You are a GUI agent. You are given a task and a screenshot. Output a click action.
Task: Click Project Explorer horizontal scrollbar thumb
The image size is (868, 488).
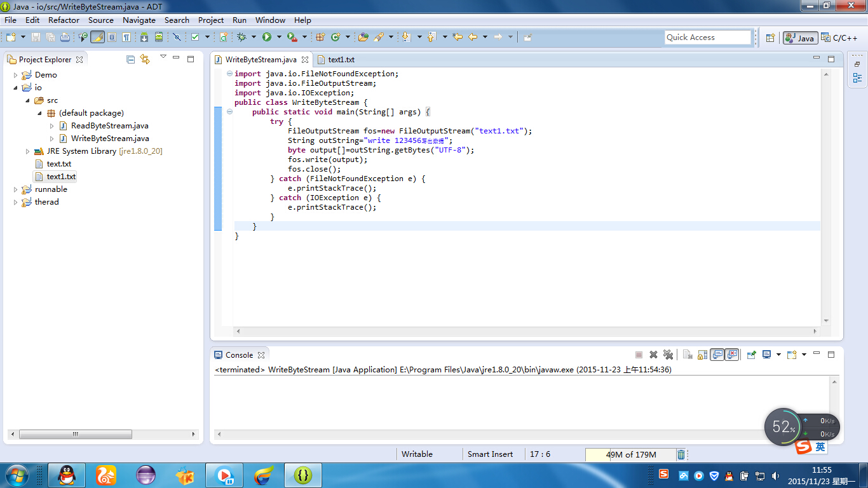click(76, 435)
